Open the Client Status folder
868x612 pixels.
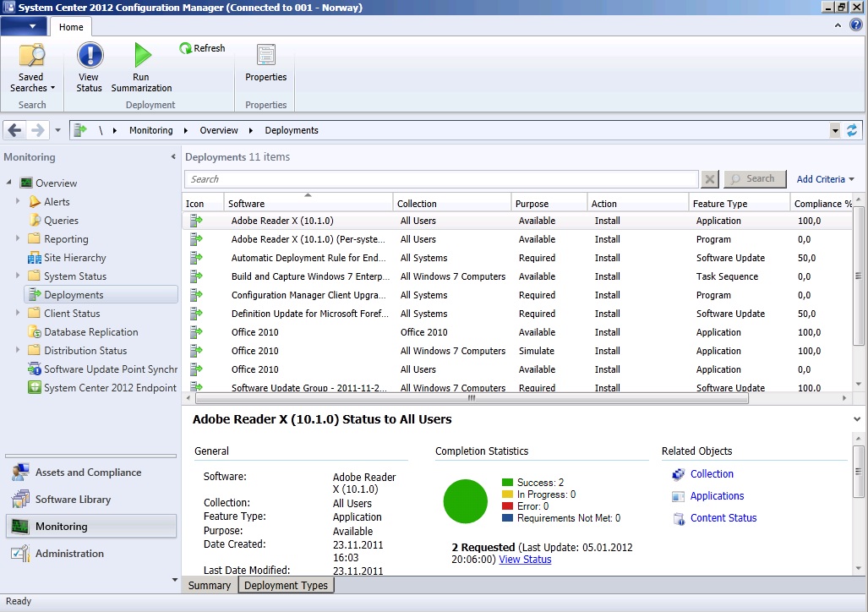(x=72, y=313)
